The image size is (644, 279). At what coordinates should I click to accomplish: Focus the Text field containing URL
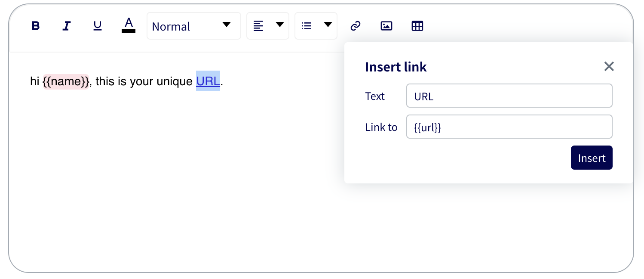coord(509,96)
